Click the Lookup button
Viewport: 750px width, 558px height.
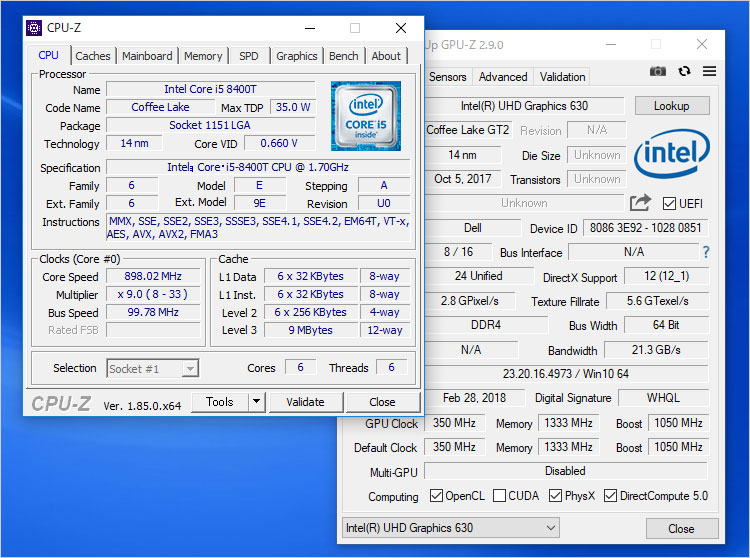pyautogui.click(x=671, y=106)
